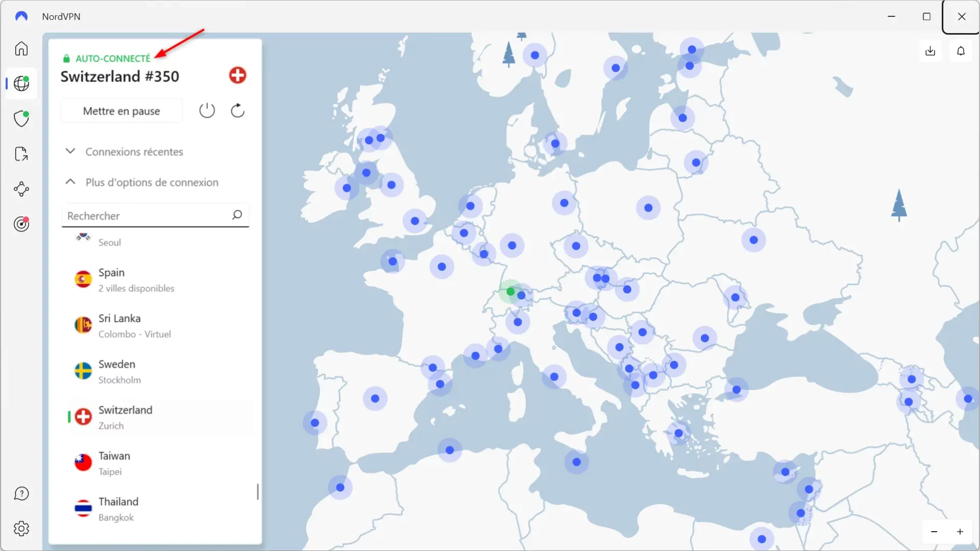980x551 pixels.
Task: Close the NordVPN window
Action: tap(962, 16)
